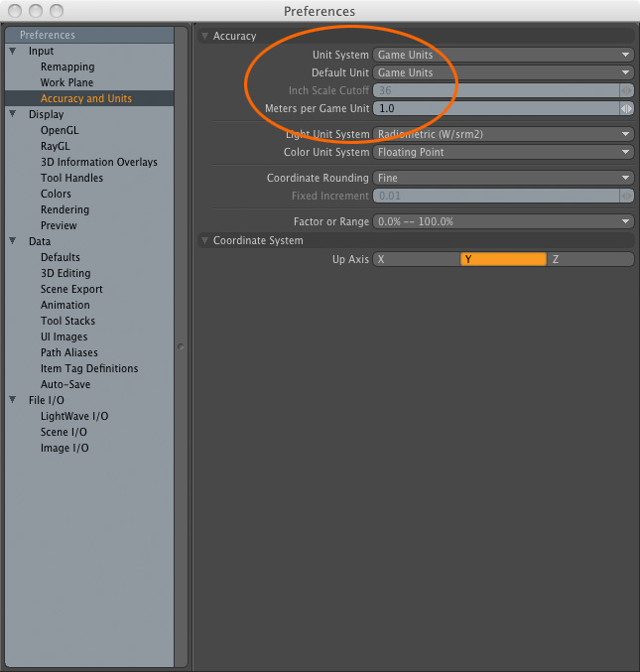The width and height of the screenshot is (640, 672).
Task: Open Path Aliases preferences
Action: click(69, 352)
